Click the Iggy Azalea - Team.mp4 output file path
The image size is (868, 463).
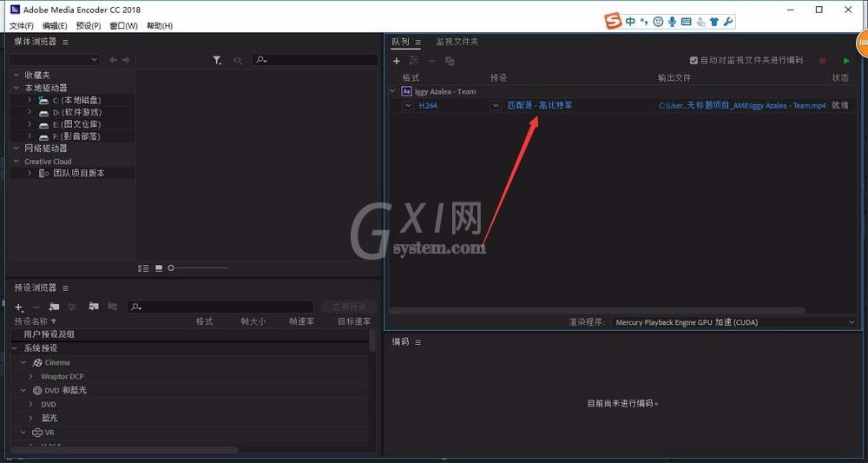click(x=742, y=105)
